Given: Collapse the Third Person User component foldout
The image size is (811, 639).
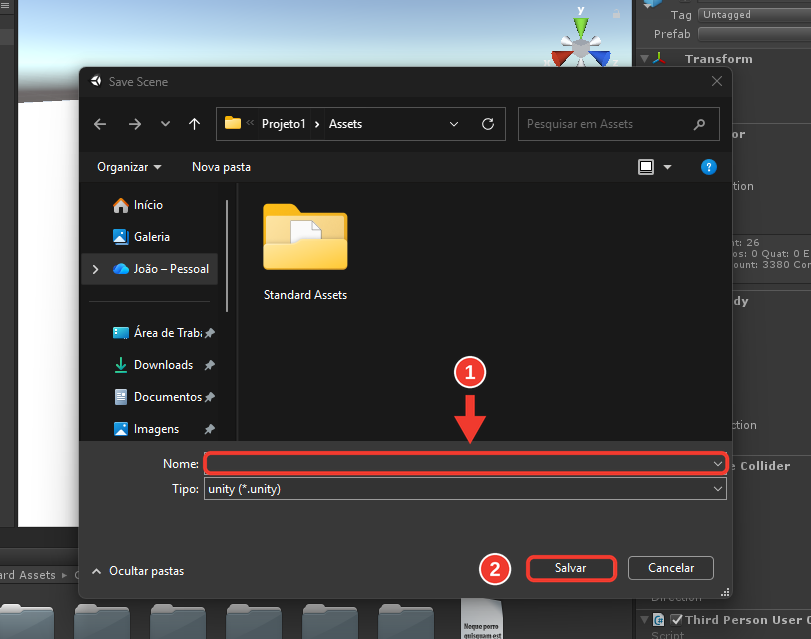Looking at the screenshot, I should (644, 619).
